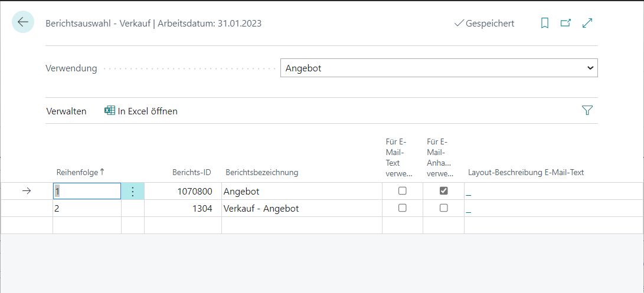Click Layout-Beschreibung link in row 2
Screen dimensions: 644x293
pyautogui.click(x=469, y=209)
